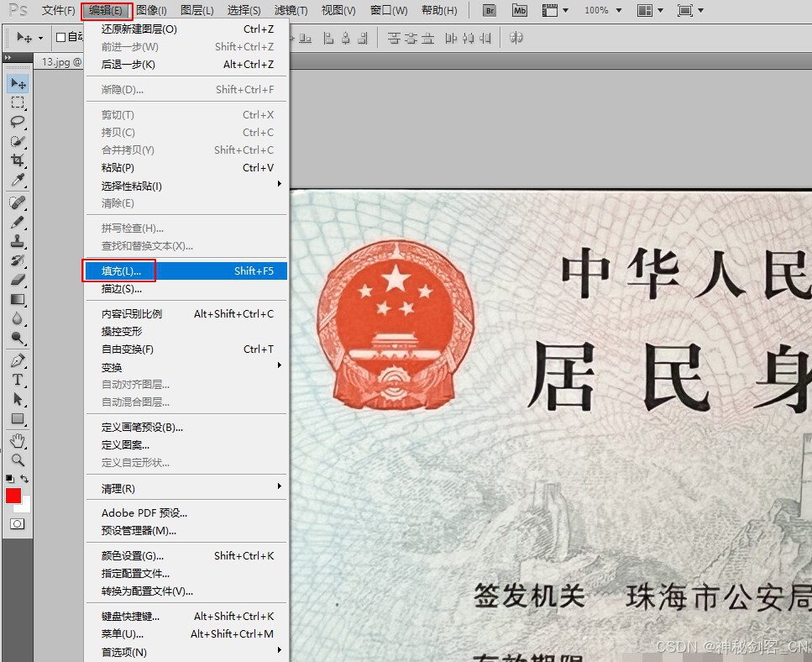Choose 还原新建图层(O) menu entry
This screenshot has width=812, height=662.
[x=186, y=29]
